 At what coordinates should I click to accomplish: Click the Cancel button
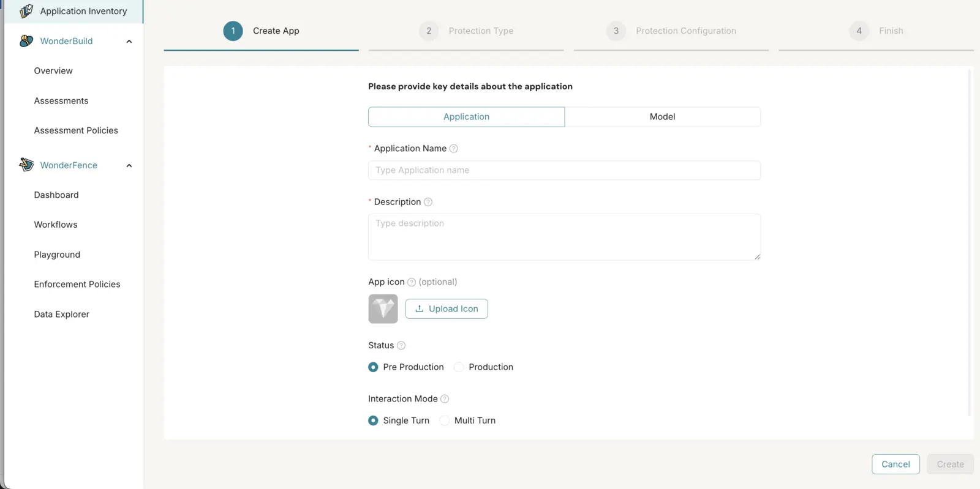895,465
